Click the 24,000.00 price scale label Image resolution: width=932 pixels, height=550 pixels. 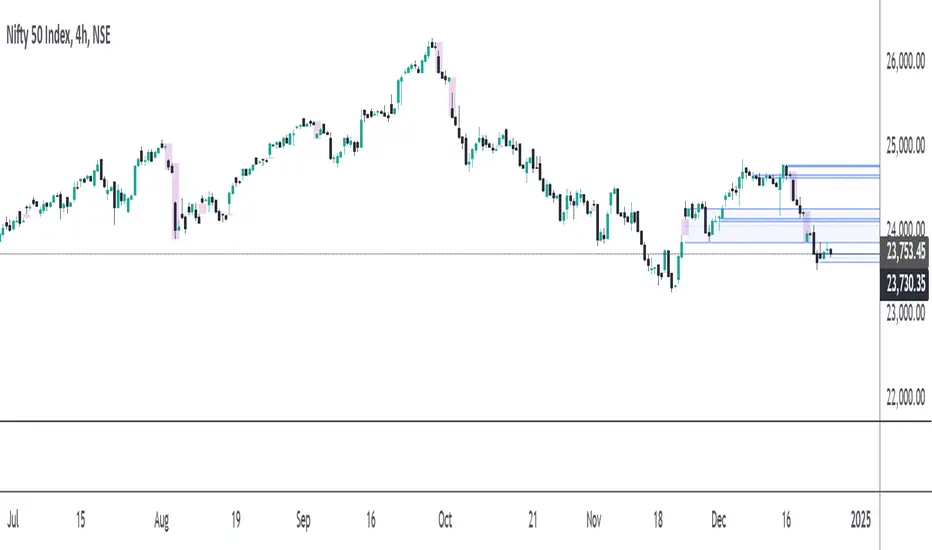click(x=906, y=227)
